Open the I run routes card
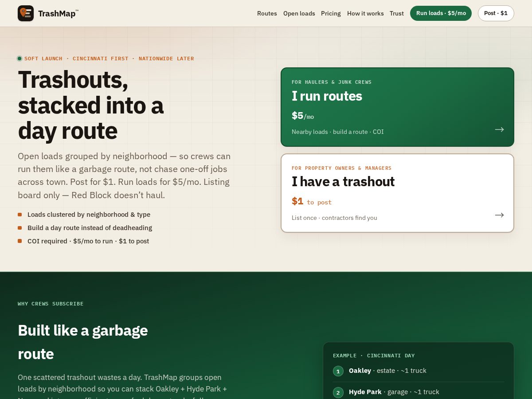Viewport: 532px width, 399px height. 397,107
